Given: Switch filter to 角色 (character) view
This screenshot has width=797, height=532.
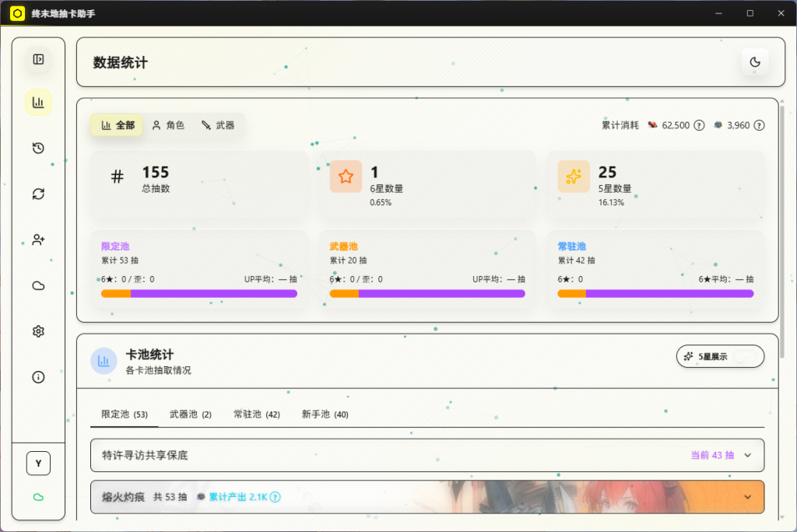Looking at the screenshot, I should click(x=168, y=124).
